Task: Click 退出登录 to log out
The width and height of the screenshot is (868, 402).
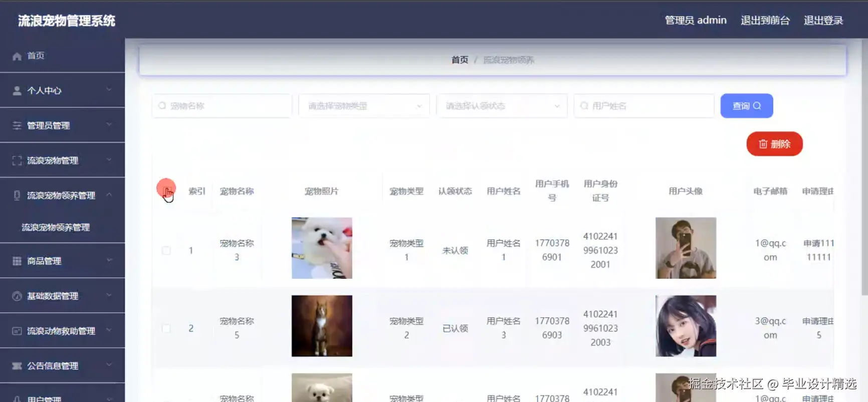Action: 823,21
